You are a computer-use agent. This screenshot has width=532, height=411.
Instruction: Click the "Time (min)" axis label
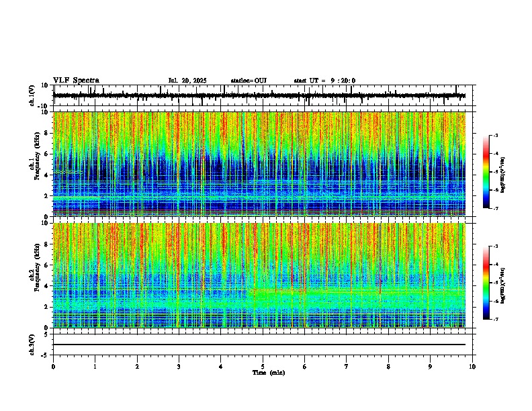(269, 373)
